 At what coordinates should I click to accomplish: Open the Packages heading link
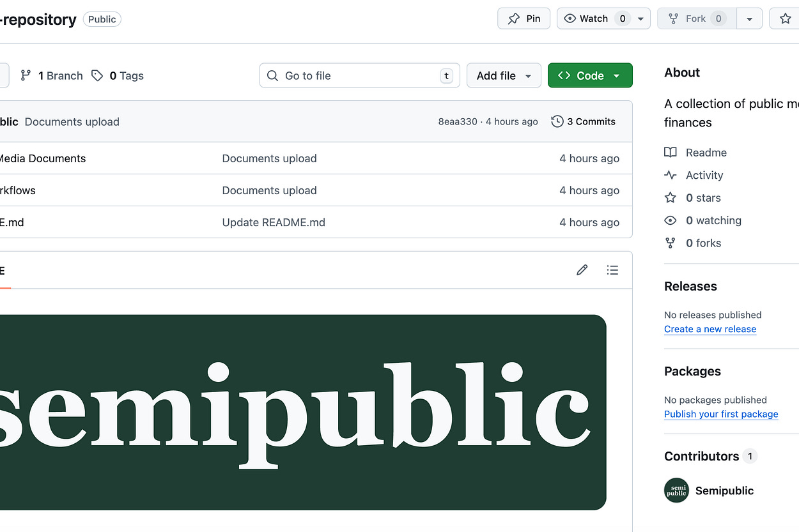click(692, 371)
